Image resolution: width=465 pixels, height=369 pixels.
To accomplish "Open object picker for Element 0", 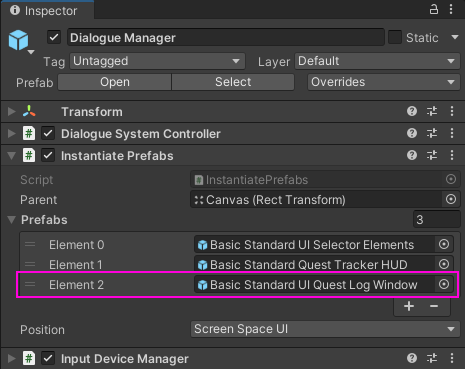I will (x=444, y=244).
